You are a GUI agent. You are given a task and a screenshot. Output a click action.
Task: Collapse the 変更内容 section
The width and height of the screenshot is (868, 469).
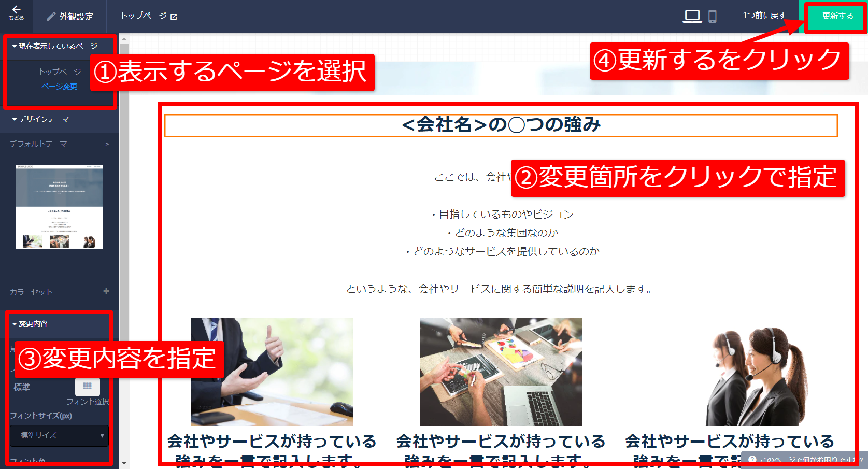30,324
